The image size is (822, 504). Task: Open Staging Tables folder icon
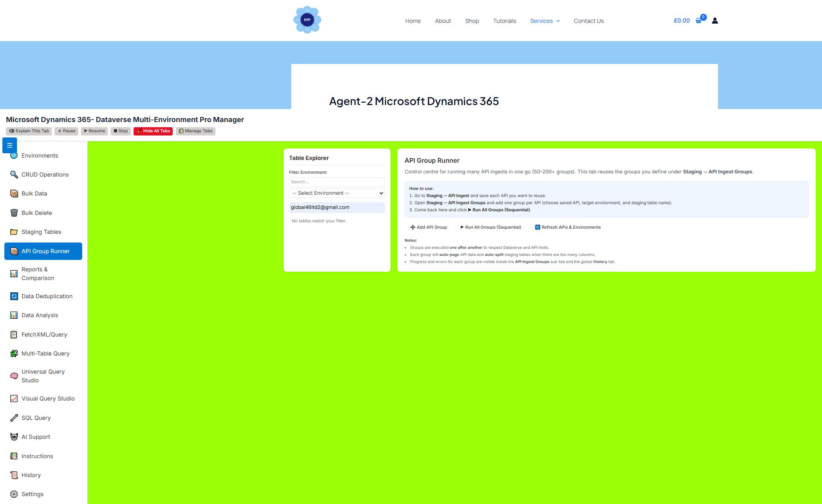pyautogui.click(x=14, y=232)
